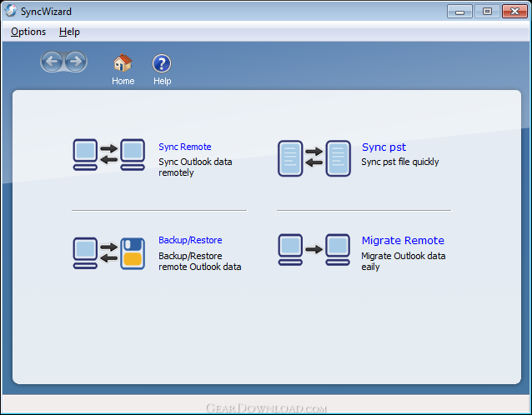Click the Home label under the house icon

click(123, 81)
